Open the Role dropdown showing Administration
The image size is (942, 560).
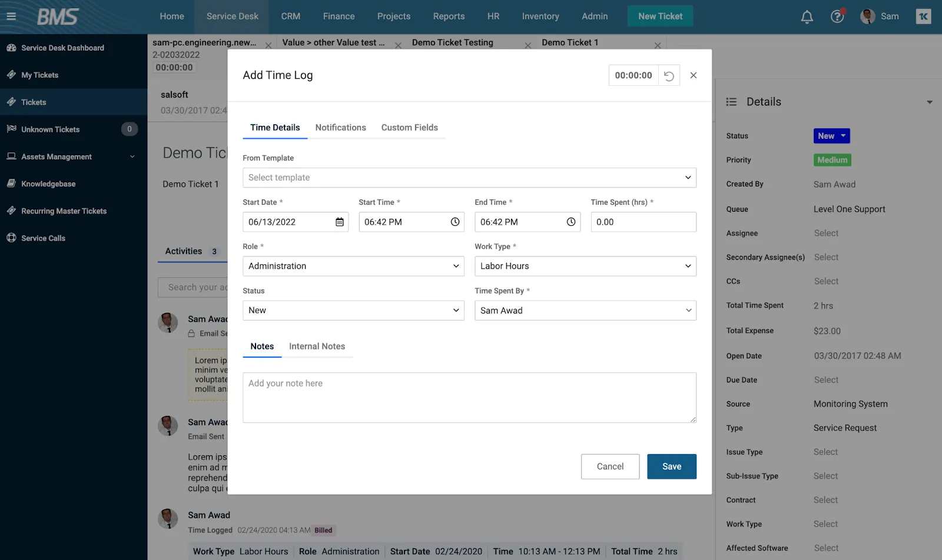(353, 266)
